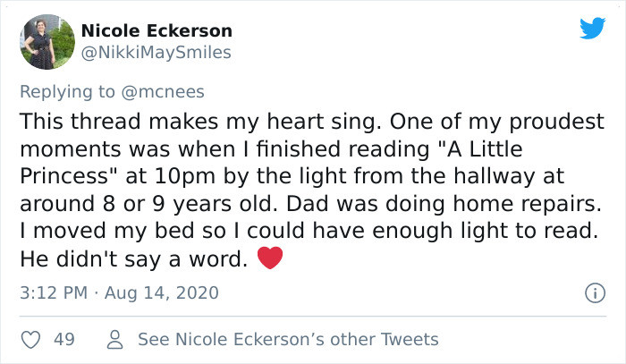Click the 49 likes count
This screenshot has width=626, height=364.
pyautogui.click(x=63, y=340)
